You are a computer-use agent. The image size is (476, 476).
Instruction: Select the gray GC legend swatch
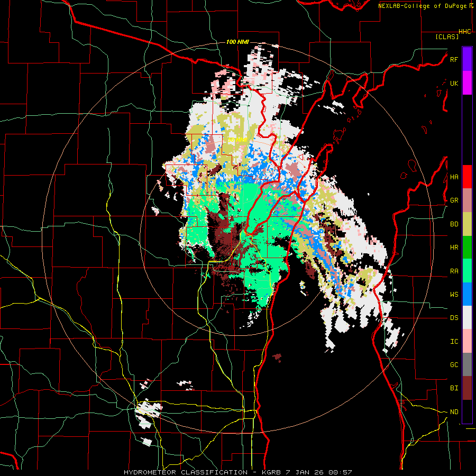467,365
